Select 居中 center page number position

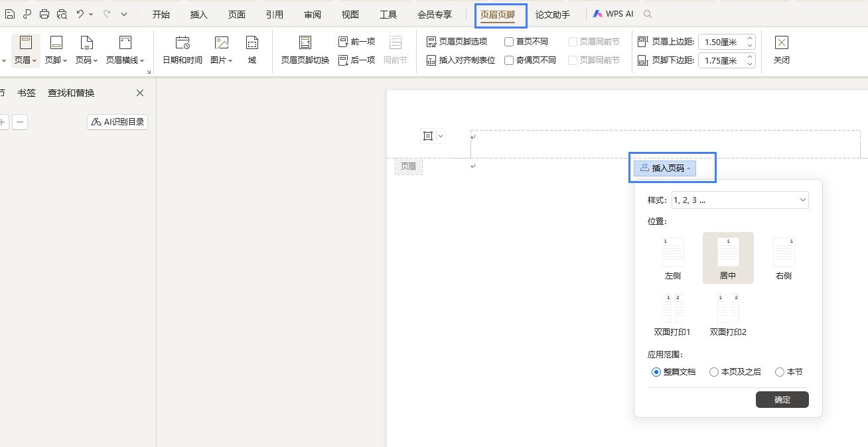[x=728, y=259]
